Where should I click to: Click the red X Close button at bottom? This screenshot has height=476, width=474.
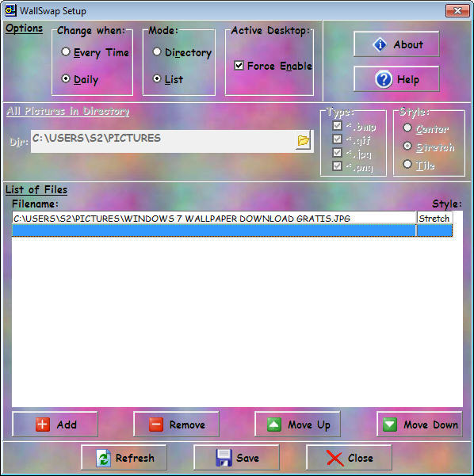[x=349, y=458]
